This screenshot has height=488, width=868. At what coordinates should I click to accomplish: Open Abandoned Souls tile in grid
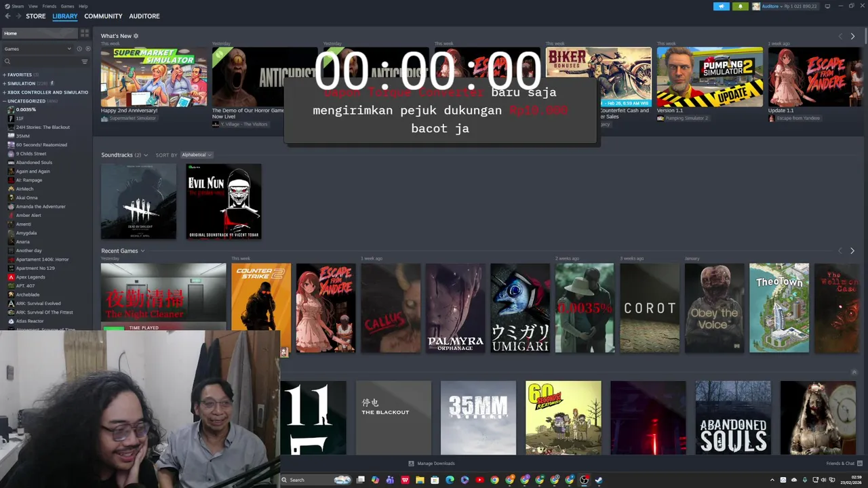pos(733,418)
